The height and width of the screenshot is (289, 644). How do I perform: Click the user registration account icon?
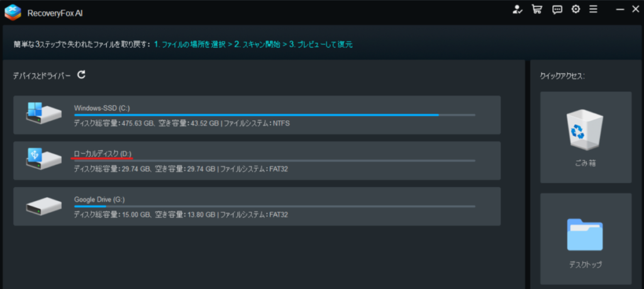[518, 9]
